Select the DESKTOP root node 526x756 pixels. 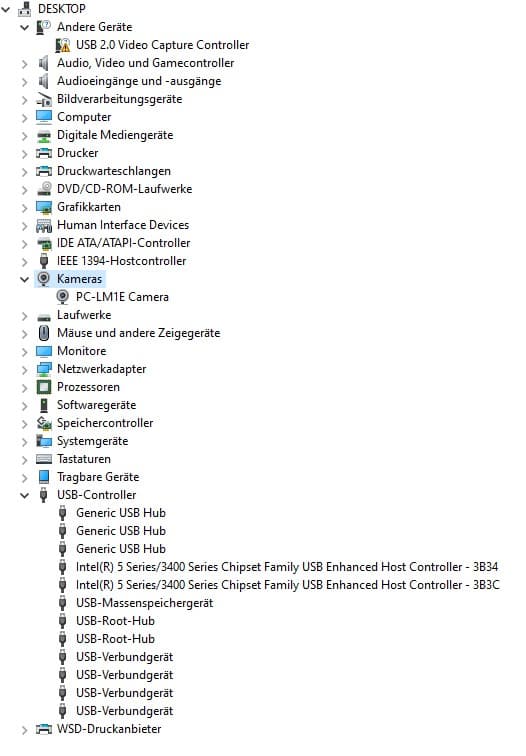(x=62, y=9)
